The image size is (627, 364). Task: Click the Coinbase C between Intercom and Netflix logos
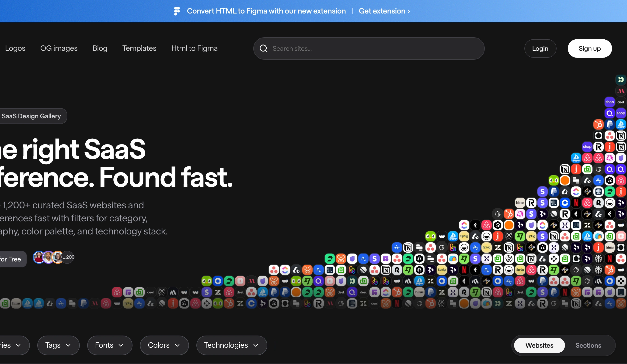[x=565, y=203]
